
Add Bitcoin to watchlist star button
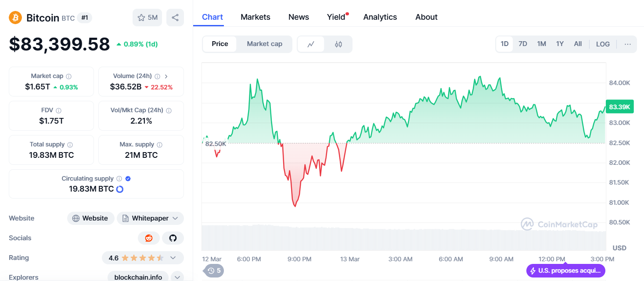(x=147, y=18)
